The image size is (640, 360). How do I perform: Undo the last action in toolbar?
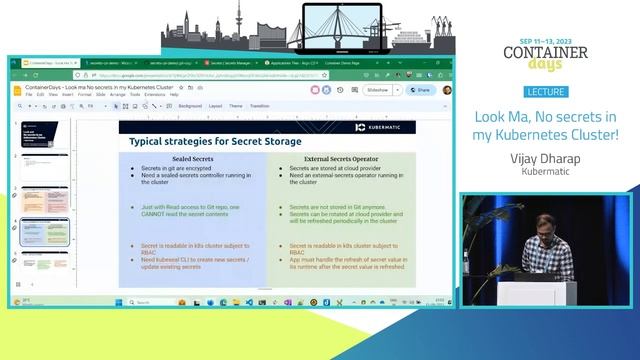pos(44,106)
